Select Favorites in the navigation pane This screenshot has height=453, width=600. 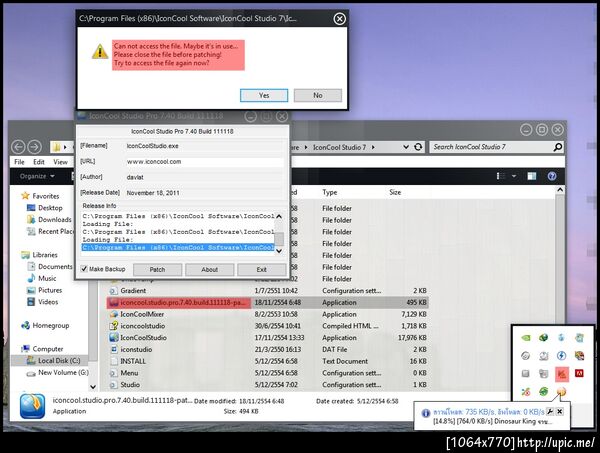pos(40,196)
